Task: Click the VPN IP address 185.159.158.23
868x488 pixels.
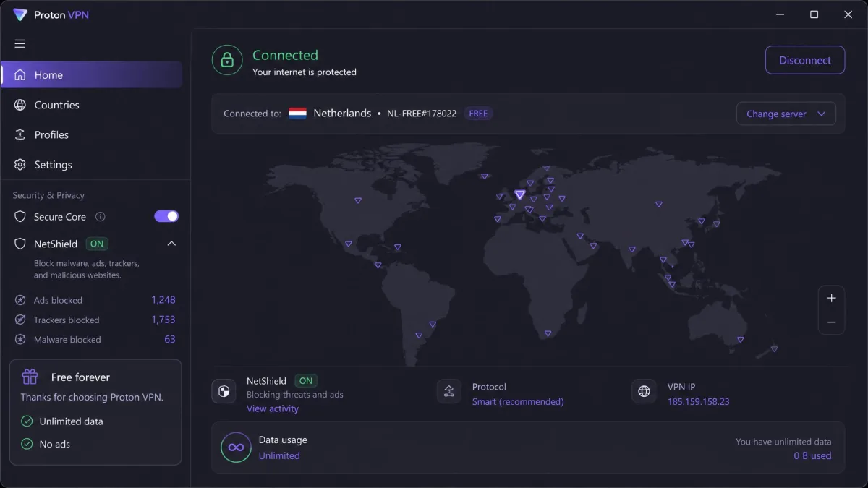Action: point(698,401)
